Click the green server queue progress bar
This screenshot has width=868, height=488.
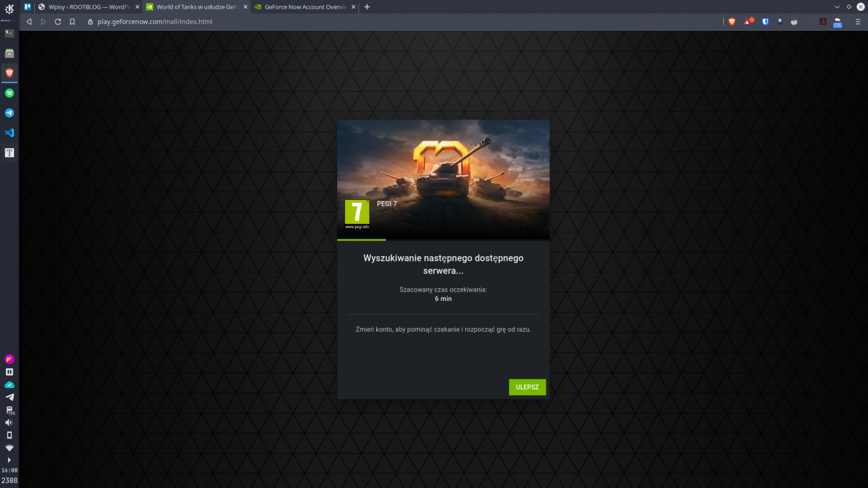361,239
